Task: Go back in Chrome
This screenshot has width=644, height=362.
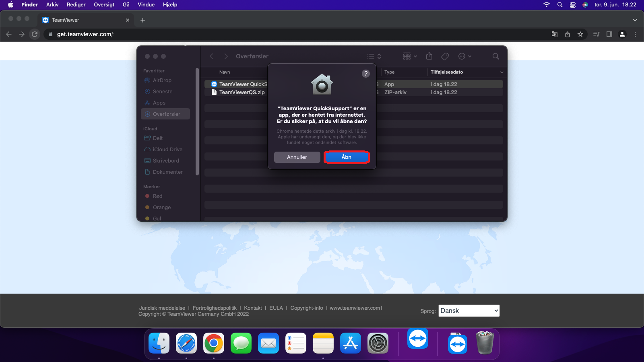Action: coord(9,34)
